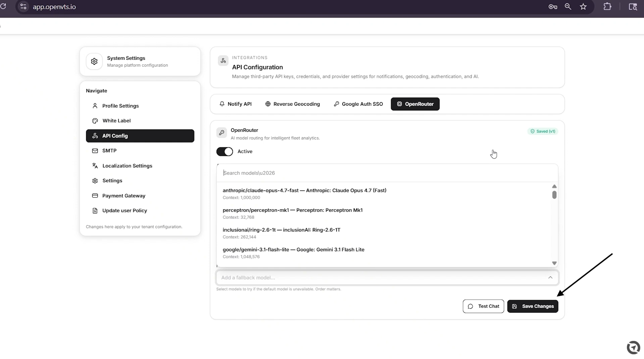Image resolution: width=644 pixels, height=359 pixels.
Task: Click the API Configuration webhook icon
Action: pos(223,61)
